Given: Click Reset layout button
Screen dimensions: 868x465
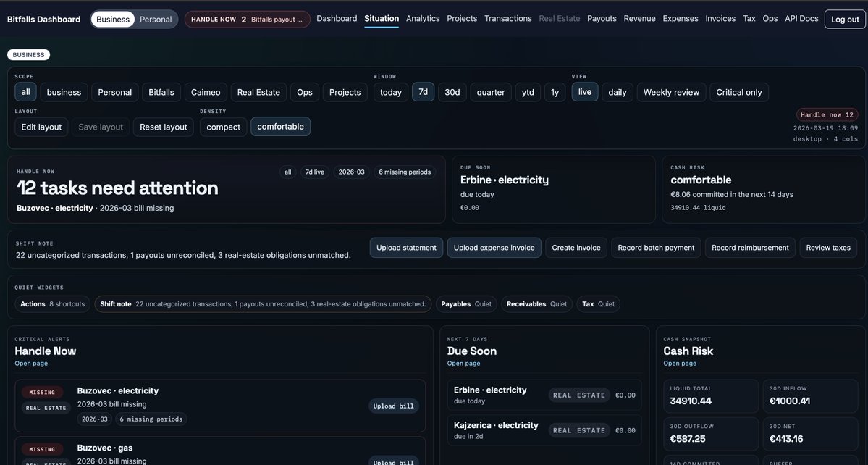Looking at the screenshot, I should 164,127.
